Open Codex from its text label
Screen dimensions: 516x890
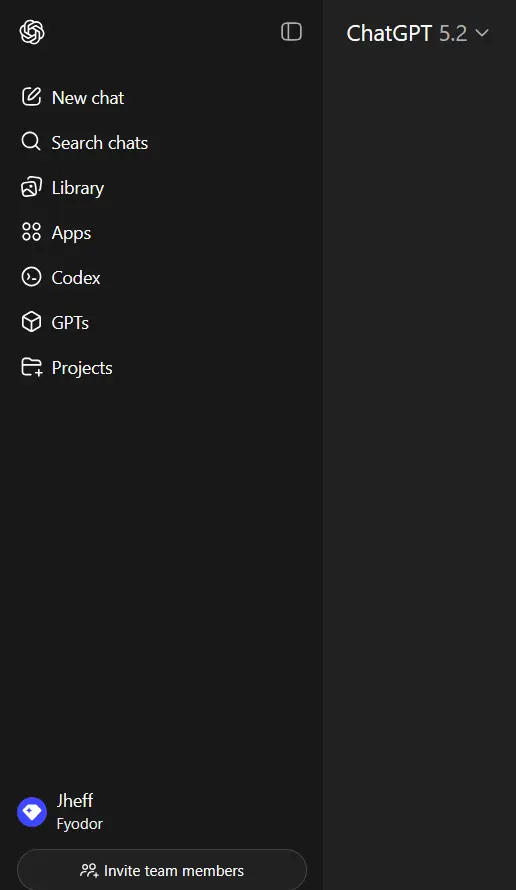(76, 278)
